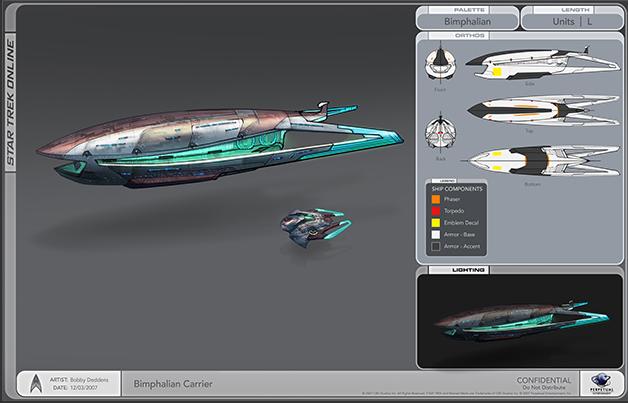Image resolution: width=628 pixels, height=403 pixels.
Task: Click the yellow emblem decal on Side view
Action: click(497, 72)
